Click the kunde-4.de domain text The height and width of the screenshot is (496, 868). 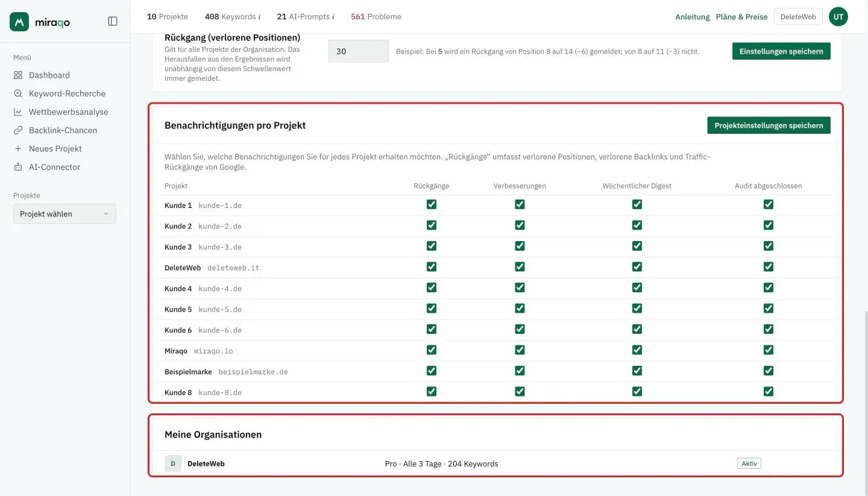tap(220, 289)
